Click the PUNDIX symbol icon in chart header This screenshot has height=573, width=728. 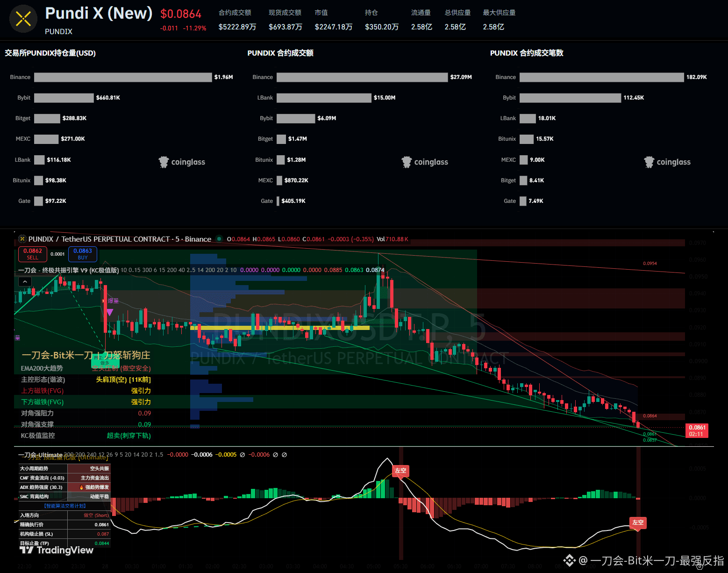(x=22, y=239)
